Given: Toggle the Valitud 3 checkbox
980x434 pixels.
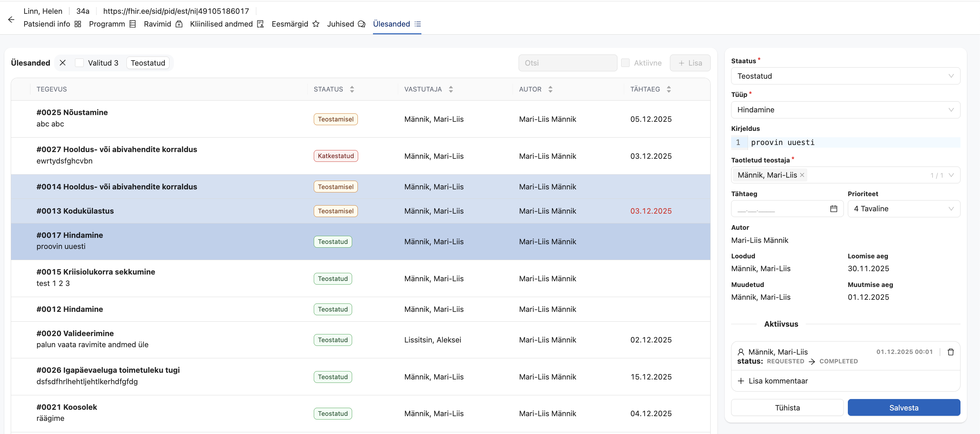Looking at the screenshot, I should (x=79, y=63).
